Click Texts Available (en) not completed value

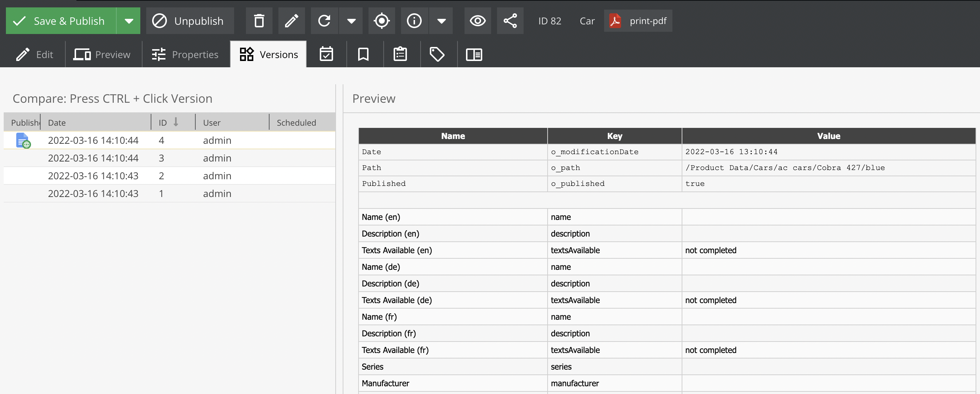711,251
